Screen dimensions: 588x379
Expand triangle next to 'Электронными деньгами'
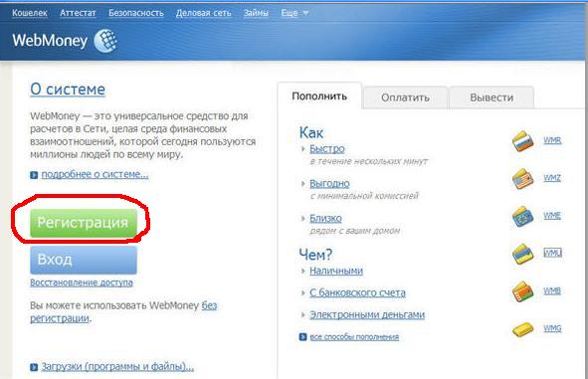coord(303,315)
